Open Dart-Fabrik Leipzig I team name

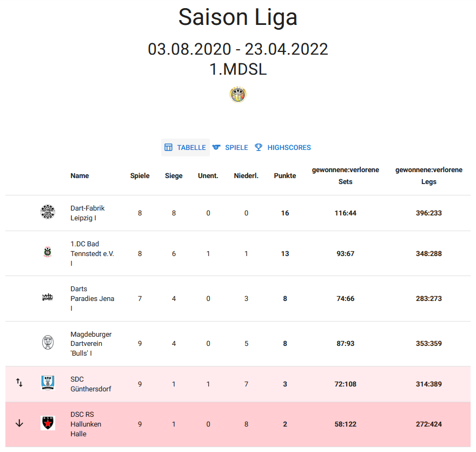pos(88,213)
